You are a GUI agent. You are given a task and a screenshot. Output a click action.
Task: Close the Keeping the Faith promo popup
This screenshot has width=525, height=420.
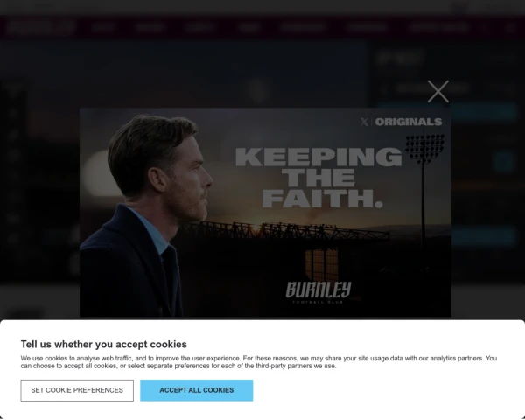point(438,91)
